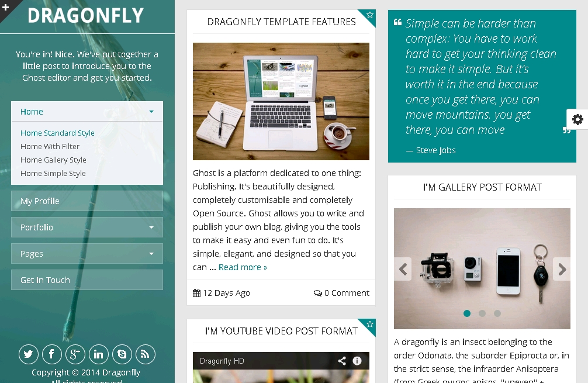
Task: Follow the Read more link
Action: (x=243, y=267)
